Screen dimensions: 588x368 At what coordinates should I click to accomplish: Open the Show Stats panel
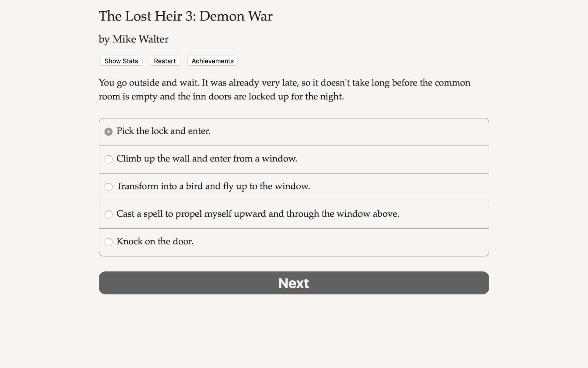coord(121,61)
